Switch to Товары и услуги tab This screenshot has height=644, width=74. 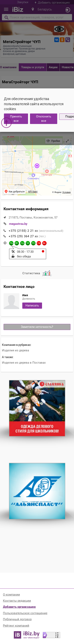[x=33, y=67]
